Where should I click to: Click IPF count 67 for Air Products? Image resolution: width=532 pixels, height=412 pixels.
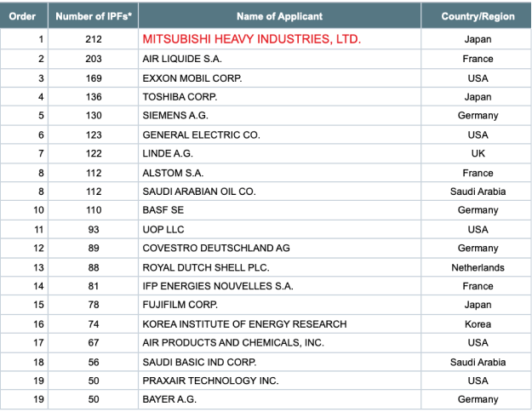[x=94, y=343]
